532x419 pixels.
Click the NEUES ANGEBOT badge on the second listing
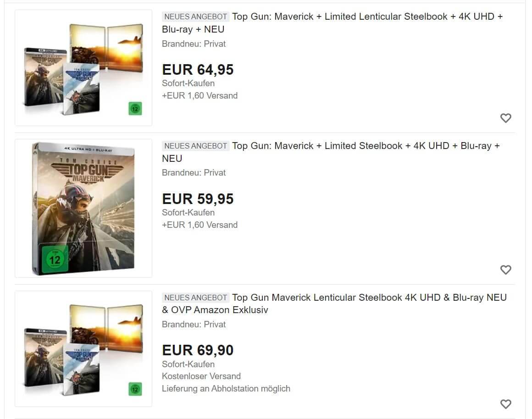coord(196,146)
